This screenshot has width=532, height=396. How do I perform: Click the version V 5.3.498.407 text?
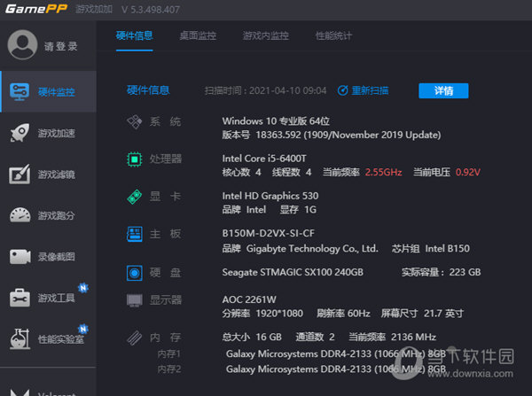151,10
